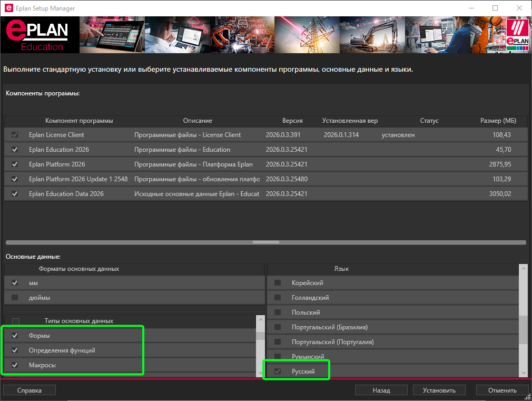Screen dimensions: 532x401
Task: Click the Eplan app icon in title bar
Action: pyautogui.click(x=8, y=8)
